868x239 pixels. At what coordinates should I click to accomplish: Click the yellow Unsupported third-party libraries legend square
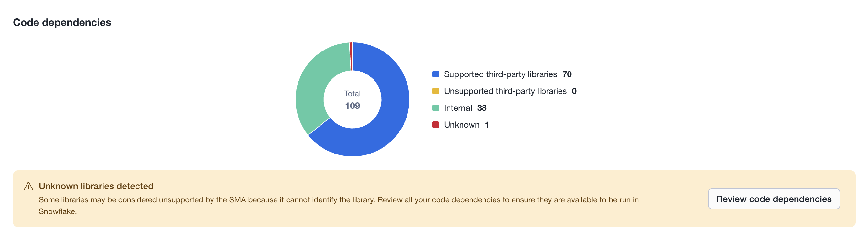[x=435, y=91]
